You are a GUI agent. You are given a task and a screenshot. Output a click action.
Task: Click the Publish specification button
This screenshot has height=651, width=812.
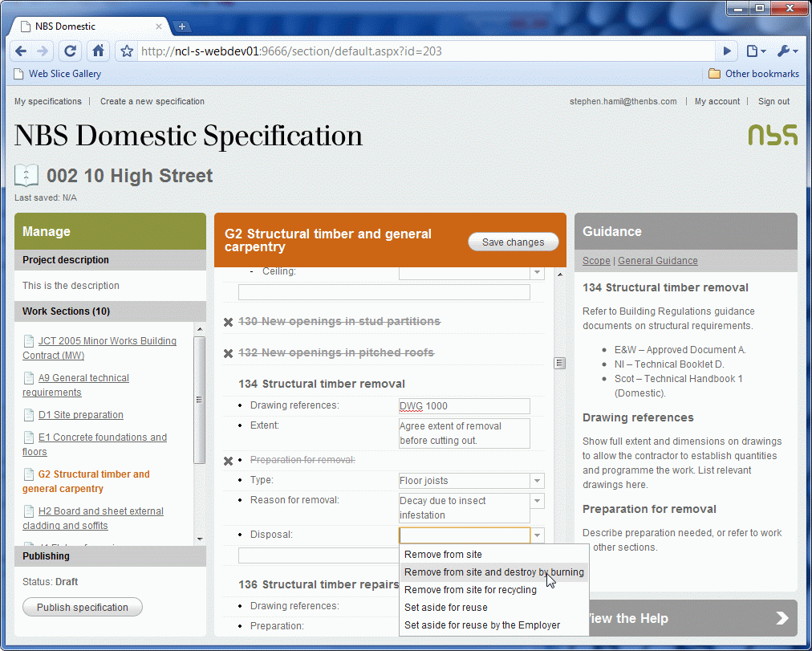[x=83, y=607]
